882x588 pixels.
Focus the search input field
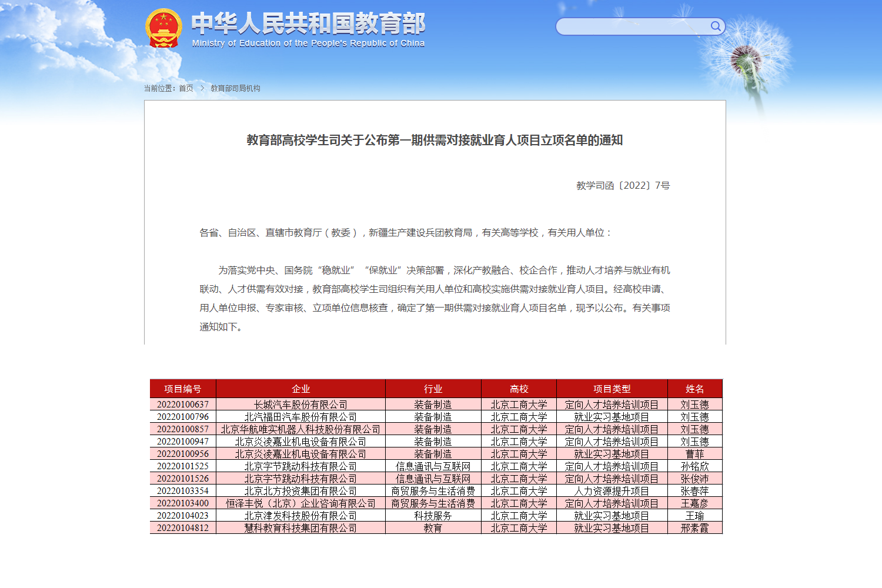632,26
